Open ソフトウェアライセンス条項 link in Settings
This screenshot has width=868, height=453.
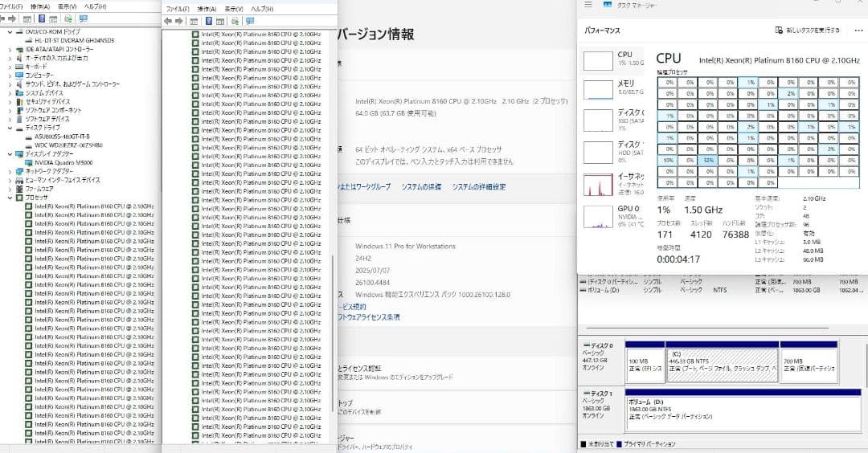369,317
